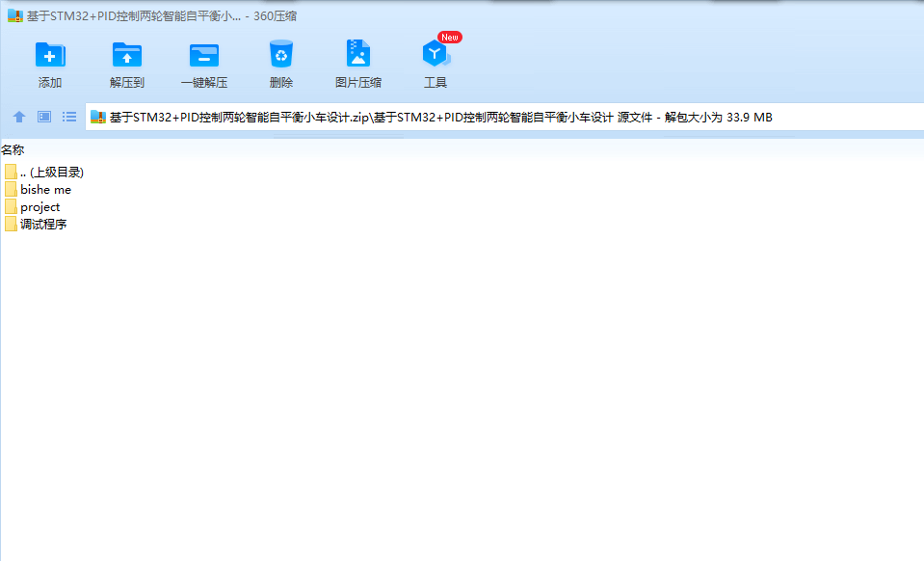Click the 360压缩 app icon in the title bar

[14, 16]
